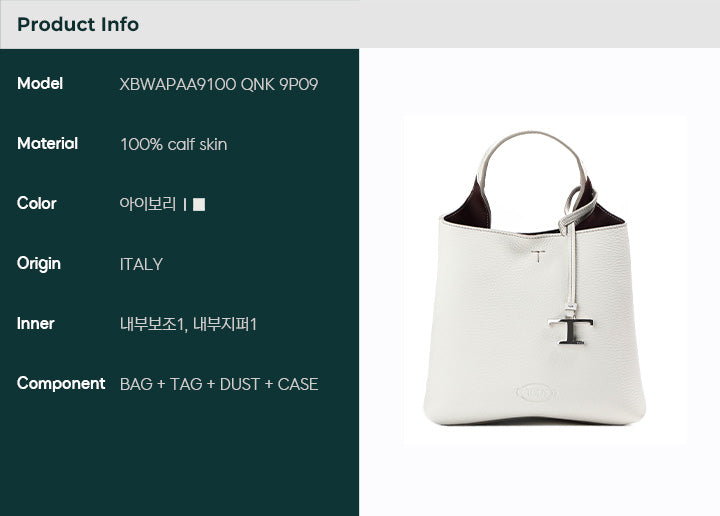Click the Material label

pyautogui.click(x=47, y=143)
